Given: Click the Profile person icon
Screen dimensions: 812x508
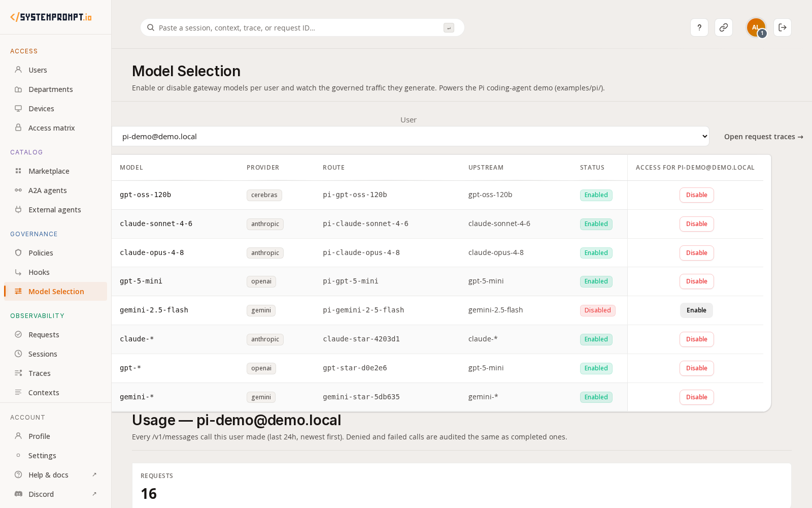Looking at the screenshot, I should (18, 436).
